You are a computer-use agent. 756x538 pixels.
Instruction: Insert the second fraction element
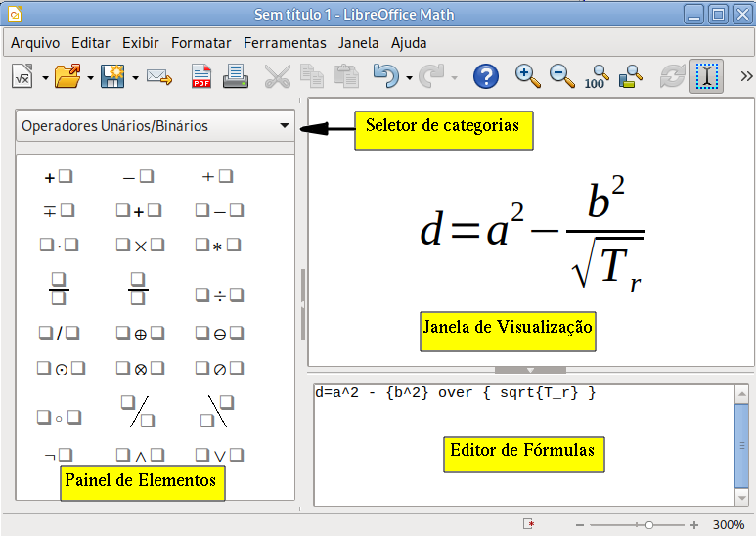pos(138,289)
